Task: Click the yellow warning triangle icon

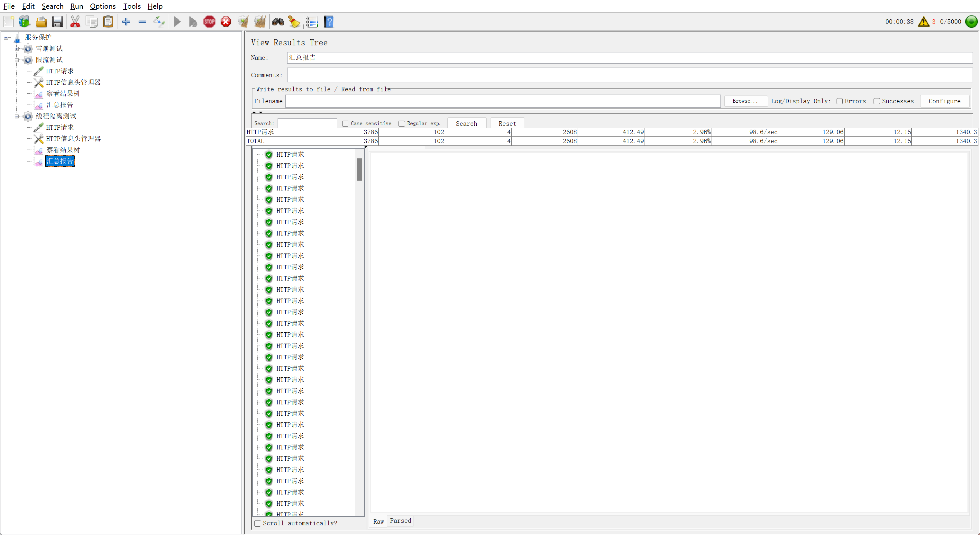Action: [x=923, y=22]
